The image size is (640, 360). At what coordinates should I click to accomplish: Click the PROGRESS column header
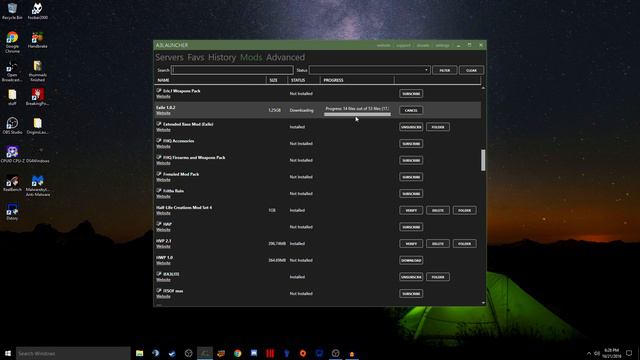click(357, 80)
